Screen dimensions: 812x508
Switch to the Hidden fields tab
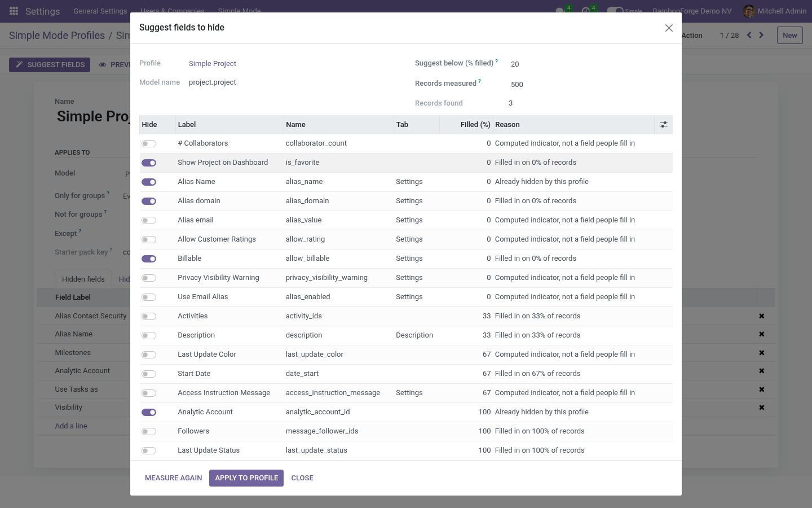83,279
